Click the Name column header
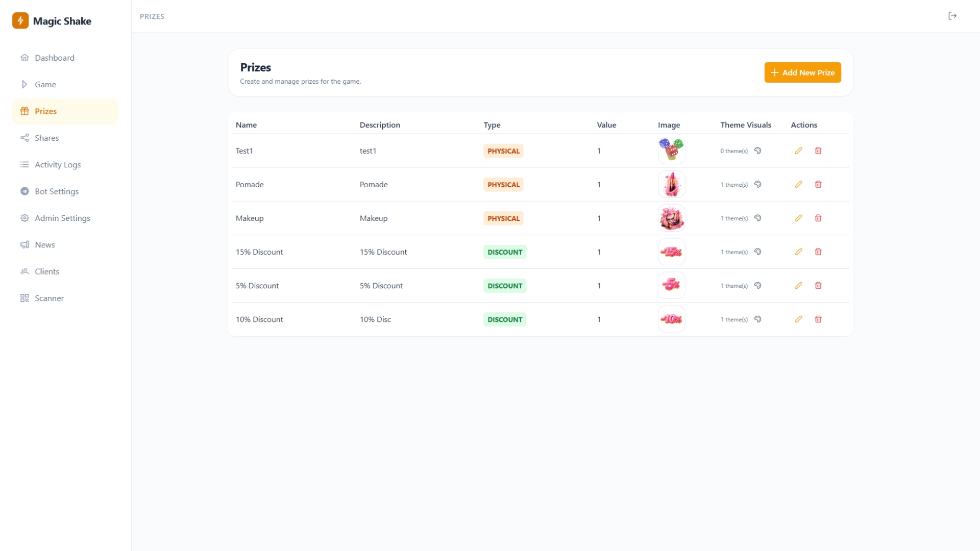 [x=246, y=125]
